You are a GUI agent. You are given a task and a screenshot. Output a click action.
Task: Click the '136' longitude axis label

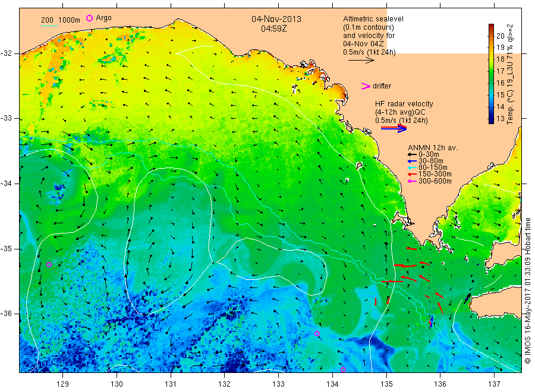tap(440, 384)
